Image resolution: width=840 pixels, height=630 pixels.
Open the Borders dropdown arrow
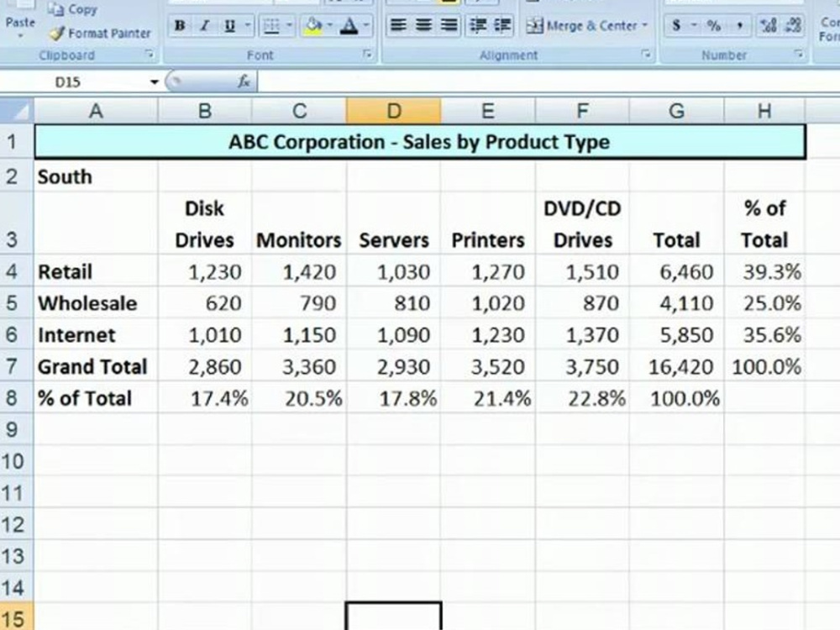click(289, 25)
